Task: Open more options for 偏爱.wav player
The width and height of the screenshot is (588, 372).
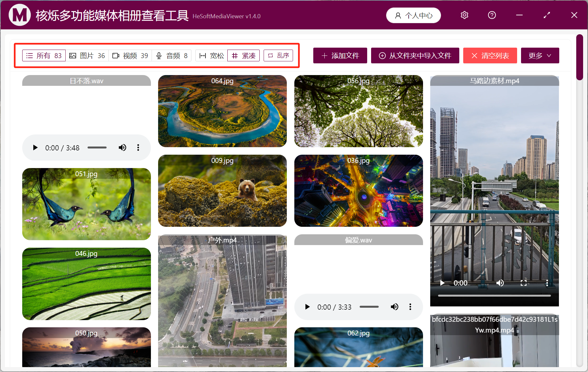Action: pos(410,307)
